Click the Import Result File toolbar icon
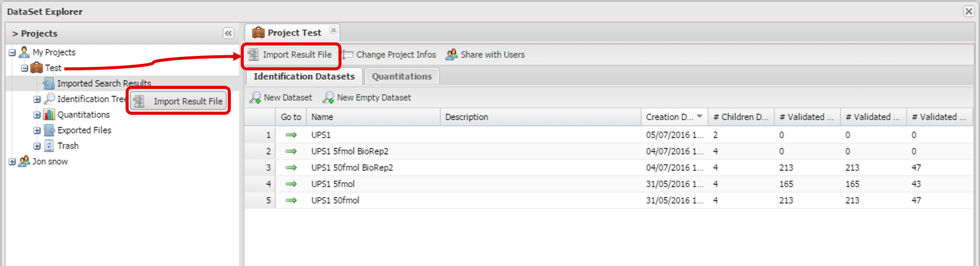980x266 pixels. (x=253, y=54)
